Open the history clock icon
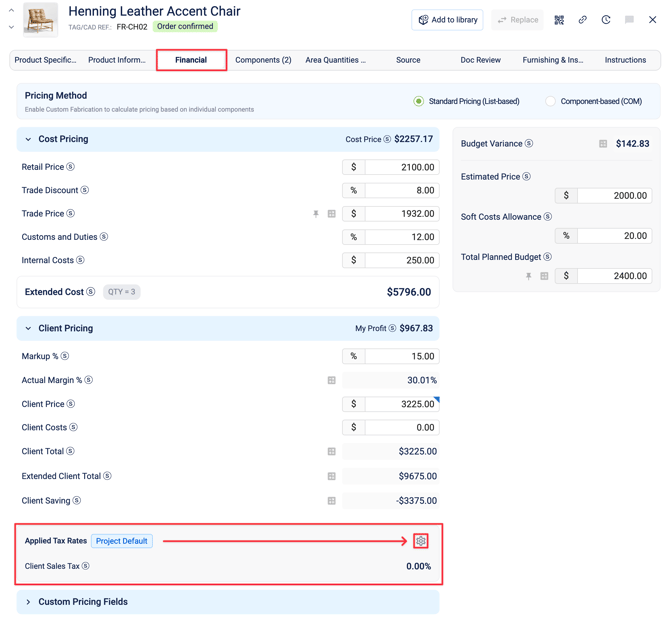670x632 pixels. click(x=606, y=20)
